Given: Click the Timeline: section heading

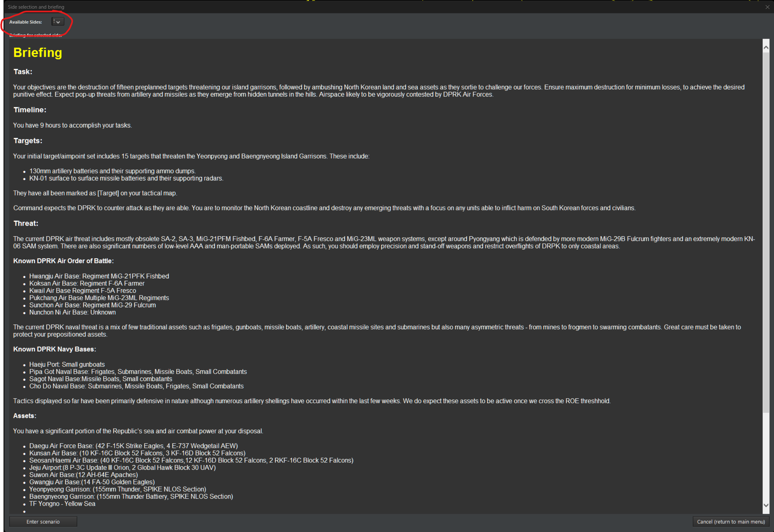Looking at the screenshot, I should click(30, 110).
